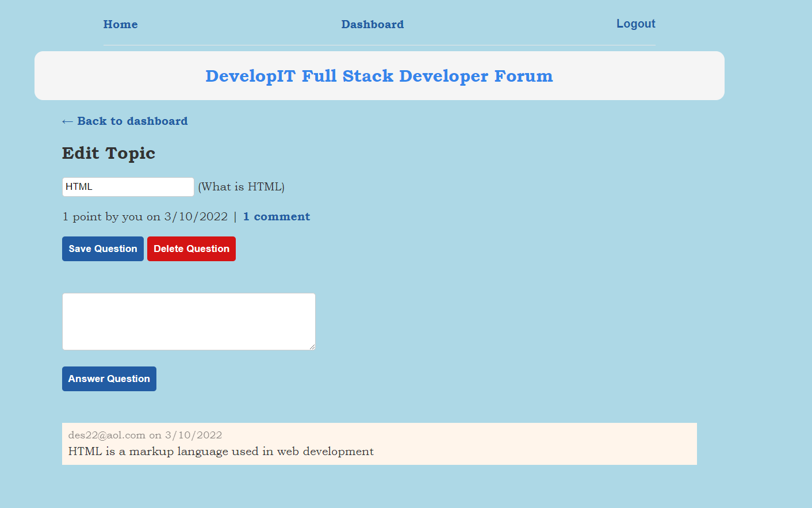Select the text (What is HTML)
The width and height of the screenshot is (812, 508).
pyautogui.click(x=241, y=186)
